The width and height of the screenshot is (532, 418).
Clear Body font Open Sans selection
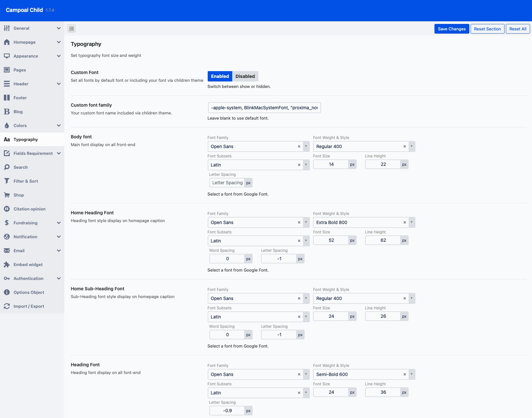pos(299,146)
